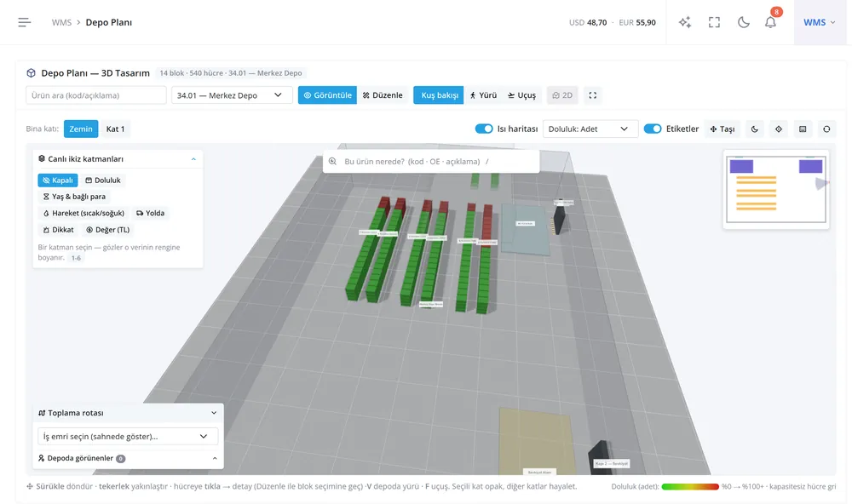This screenshot has height=504, width=852.
Task: Click the 2D view button
Action: (x=562, y=95)
